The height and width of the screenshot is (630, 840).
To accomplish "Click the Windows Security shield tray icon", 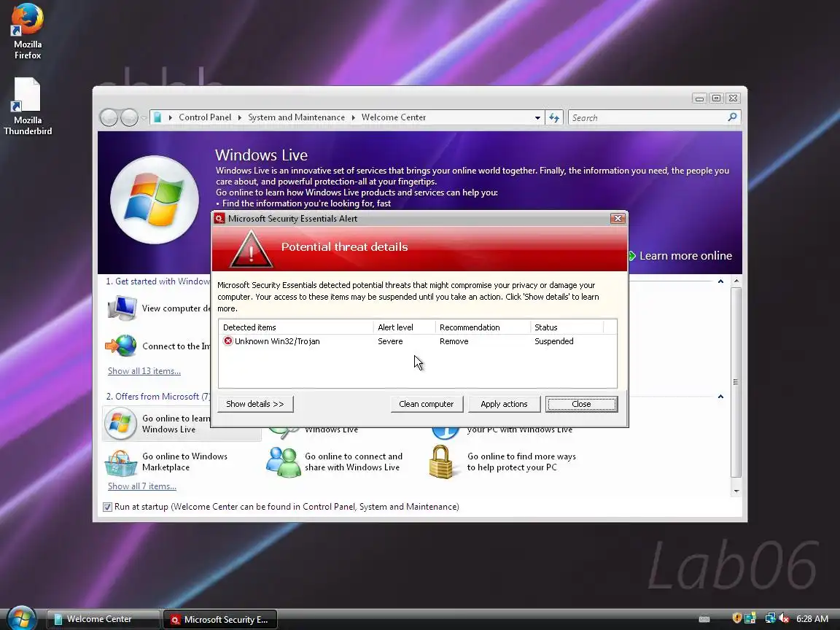I will pyautogui.click(x=736, y=618).
